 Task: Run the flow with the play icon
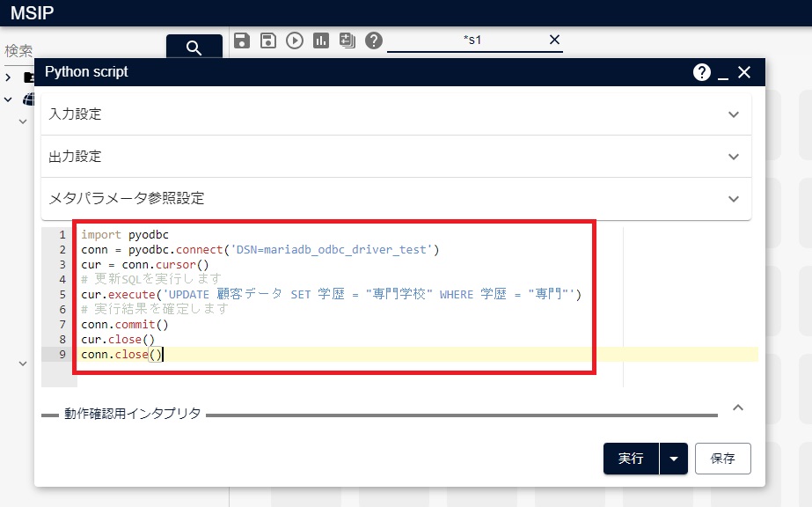tap(295, 40)
